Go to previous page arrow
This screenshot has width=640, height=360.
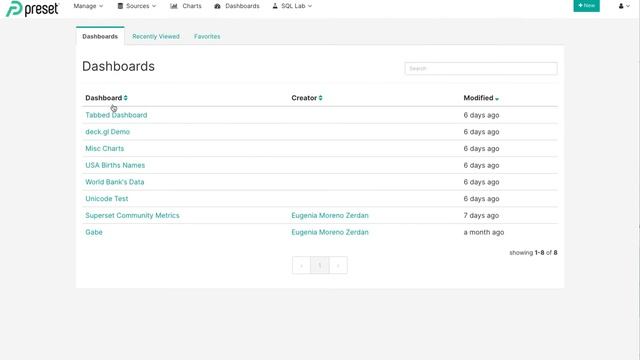point(301,265)
